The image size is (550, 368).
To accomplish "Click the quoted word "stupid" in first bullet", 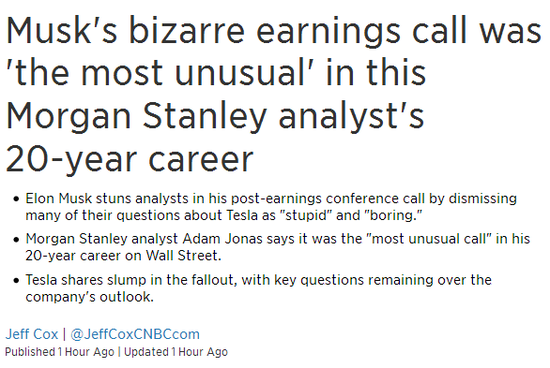I will (x=306, y=215).
